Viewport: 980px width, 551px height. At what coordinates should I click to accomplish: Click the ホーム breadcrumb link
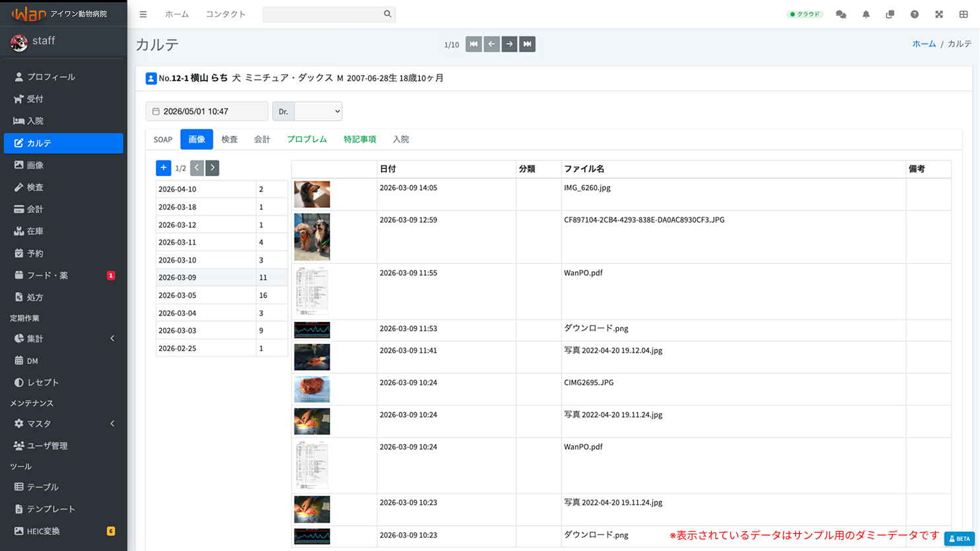coord(924,44)
